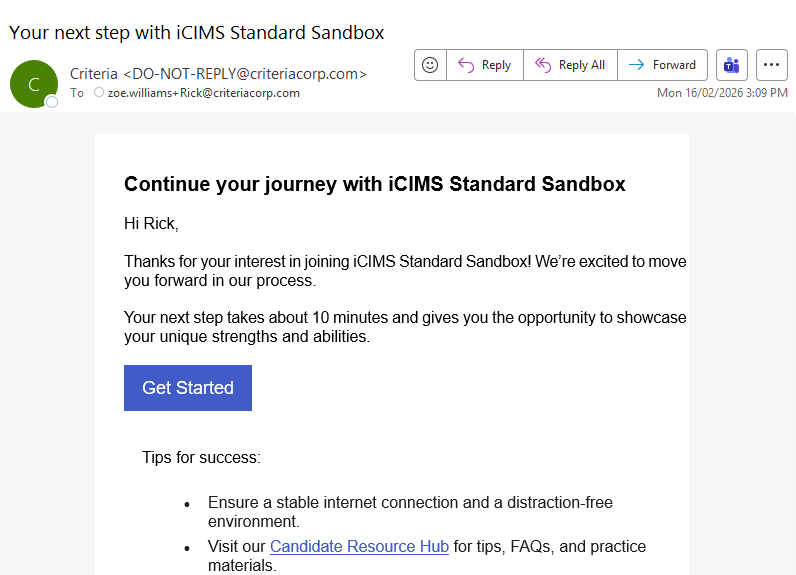Image resolution: width=796 pixels, height=575 pixels.
Task: Click the Reply button
Action: point(484,65)
